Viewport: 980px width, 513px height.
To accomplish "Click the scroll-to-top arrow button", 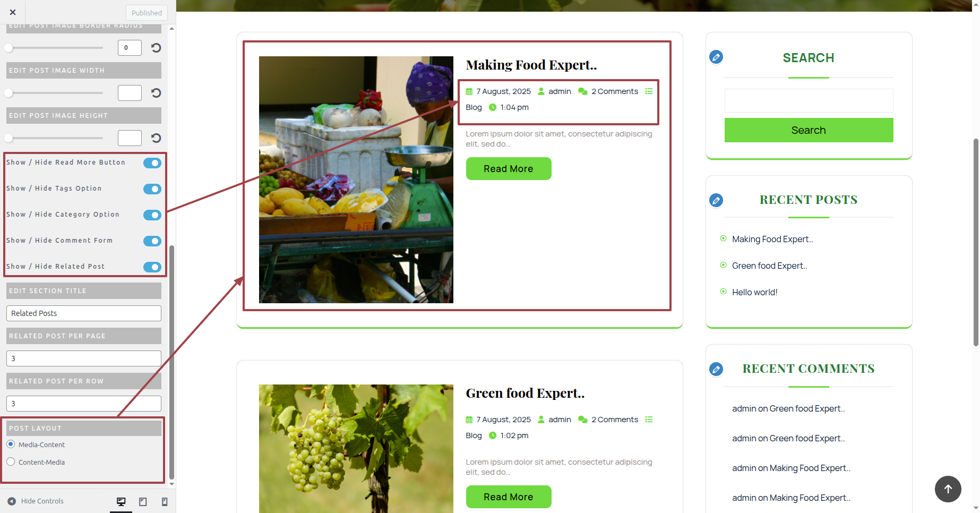I will point(948,489).
